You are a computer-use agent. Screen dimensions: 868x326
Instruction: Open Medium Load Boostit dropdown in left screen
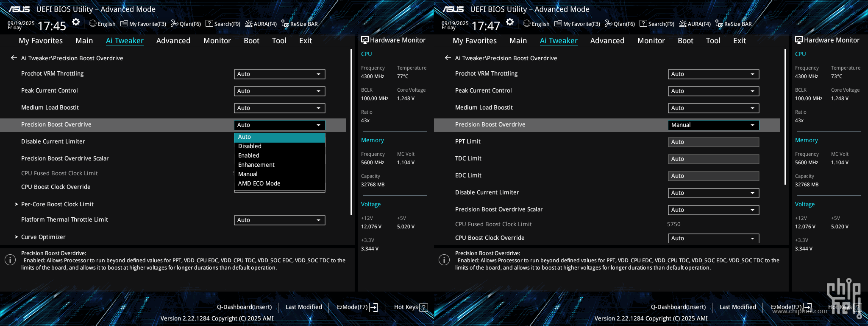[x=280, y=108]
